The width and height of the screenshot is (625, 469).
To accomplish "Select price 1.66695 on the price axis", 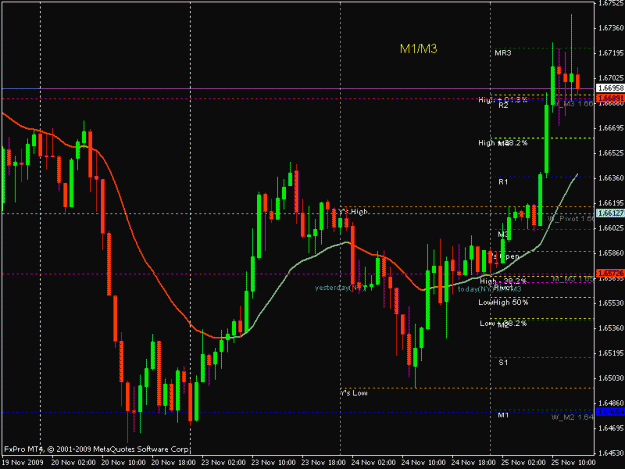I will 611,128.
